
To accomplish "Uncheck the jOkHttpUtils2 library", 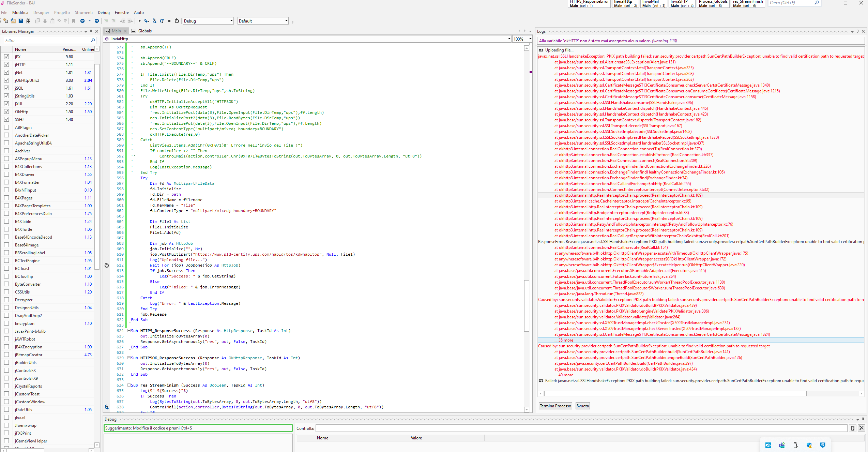I will 6,80.
